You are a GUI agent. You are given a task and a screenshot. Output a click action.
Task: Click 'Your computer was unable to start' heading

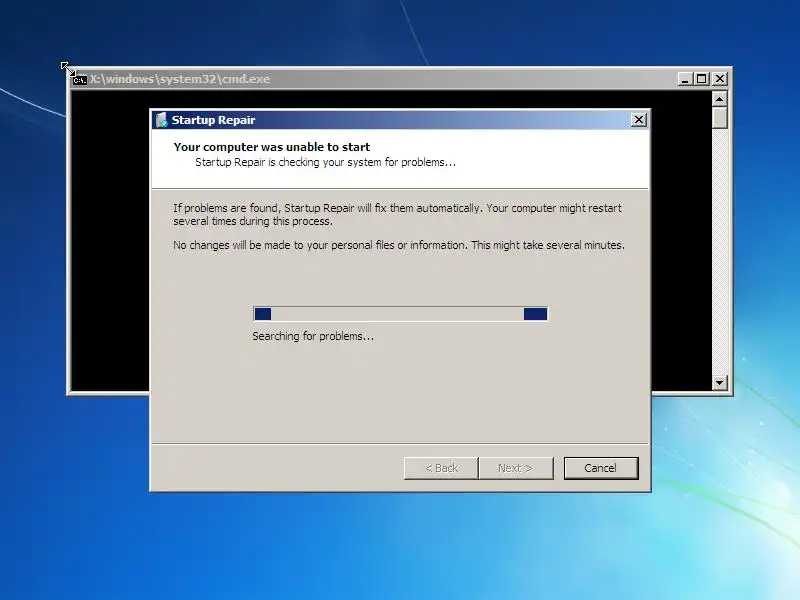coord(271,147)
